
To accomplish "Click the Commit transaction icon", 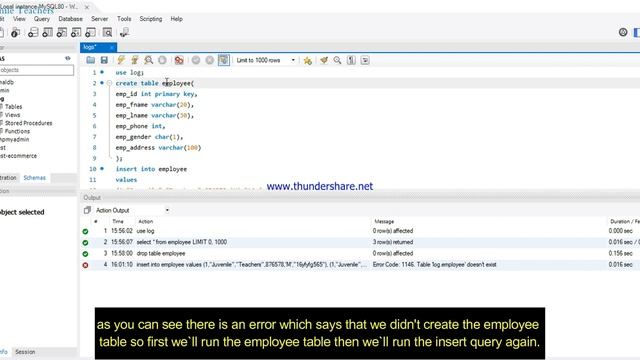I will [x=196, y=60].
